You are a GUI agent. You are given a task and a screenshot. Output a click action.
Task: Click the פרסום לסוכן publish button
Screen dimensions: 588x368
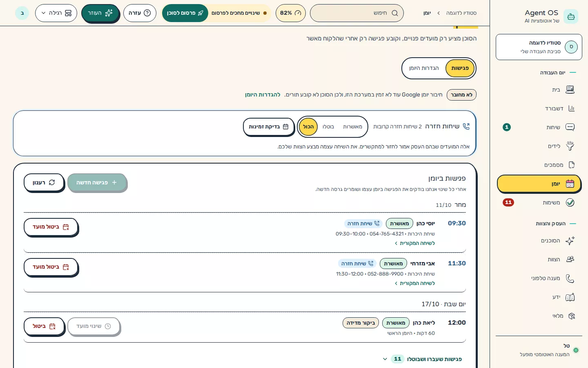tap(185, 13)
